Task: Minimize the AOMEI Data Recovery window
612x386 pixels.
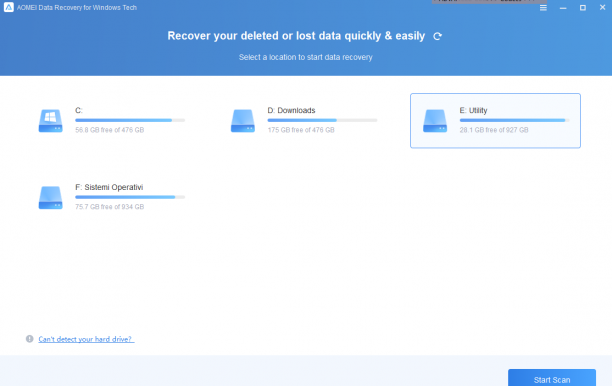Action: 563,8
